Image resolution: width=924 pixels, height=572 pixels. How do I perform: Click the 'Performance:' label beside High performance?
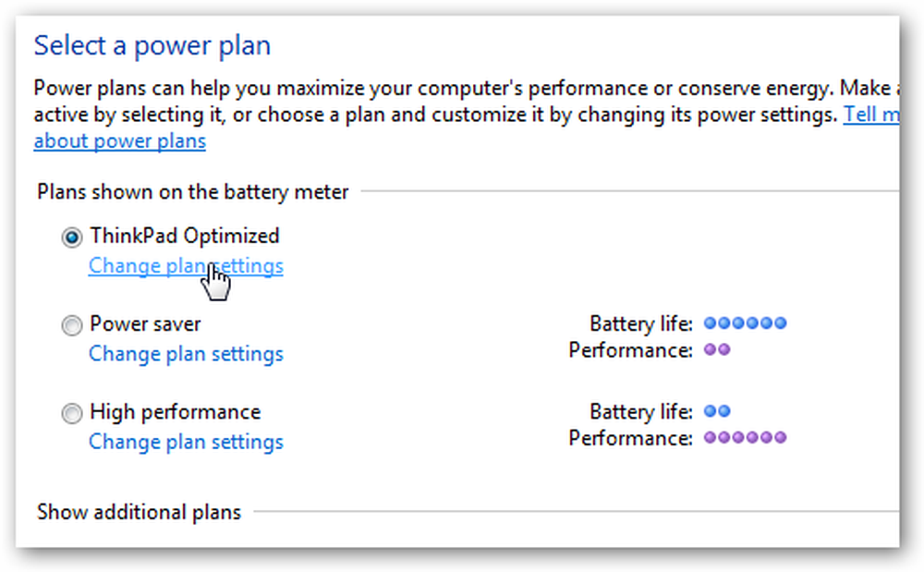[x=630, y=438]
